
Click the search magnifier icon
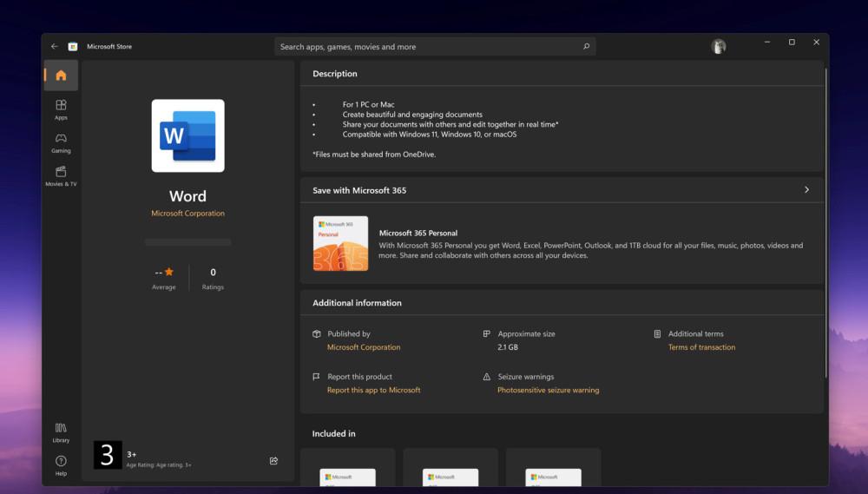[586, 47]
